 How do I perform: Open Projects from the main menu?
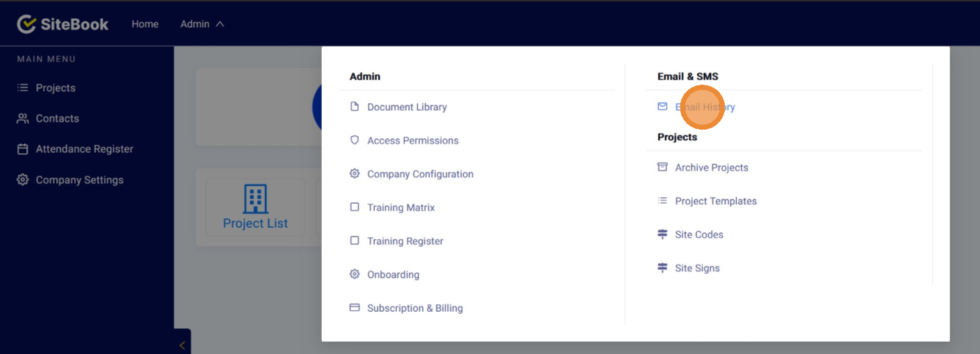(55, 88)
